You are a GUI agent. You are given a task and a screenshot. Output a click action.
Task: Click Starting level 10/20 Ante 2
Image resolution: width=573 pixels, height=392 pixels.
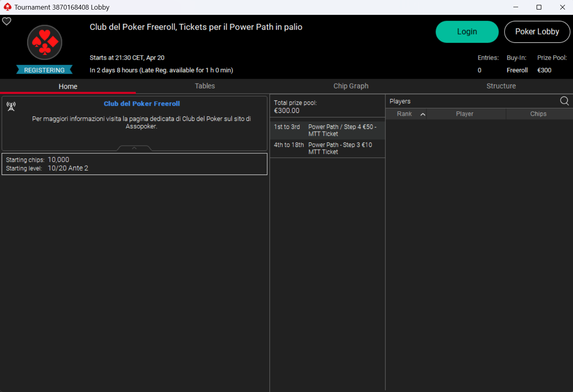(x=68, y=168)
